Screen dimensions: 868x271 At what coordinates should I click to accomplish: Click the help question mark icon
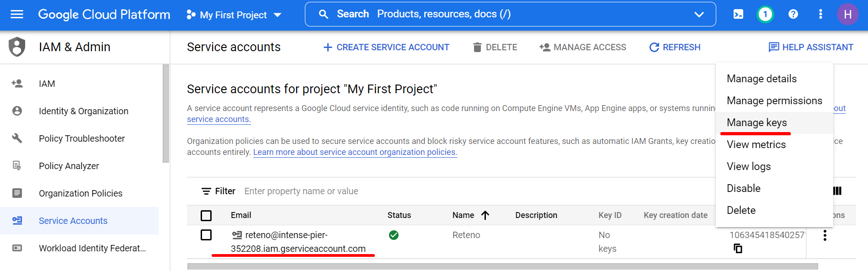point(793,14)
